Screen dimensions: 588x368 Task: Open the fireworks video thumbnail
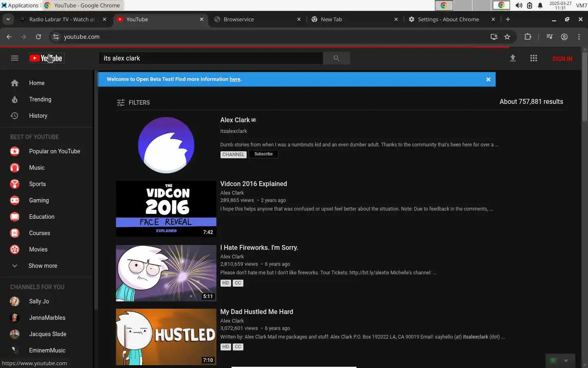click(166, 273)
